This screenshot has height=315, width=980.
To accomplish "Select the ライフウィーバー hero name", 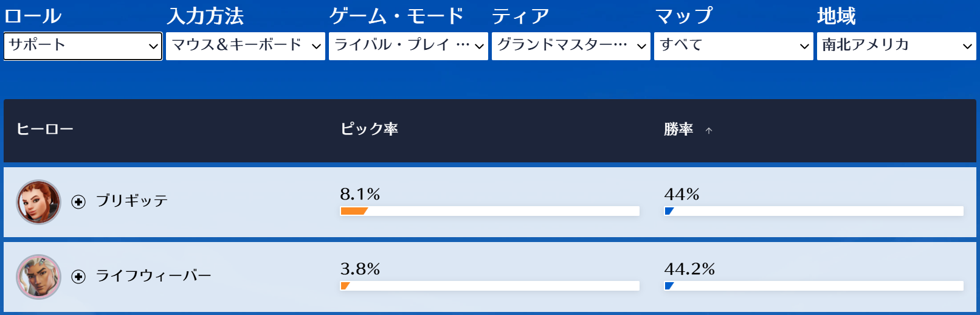I will click(x=154, y=275).
